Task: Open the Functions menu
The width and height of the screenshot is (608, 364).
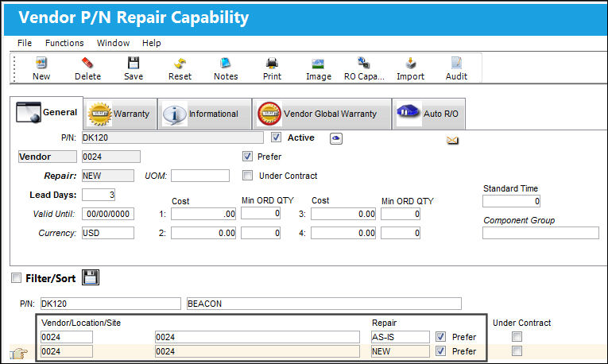Action: coord(64,43)
